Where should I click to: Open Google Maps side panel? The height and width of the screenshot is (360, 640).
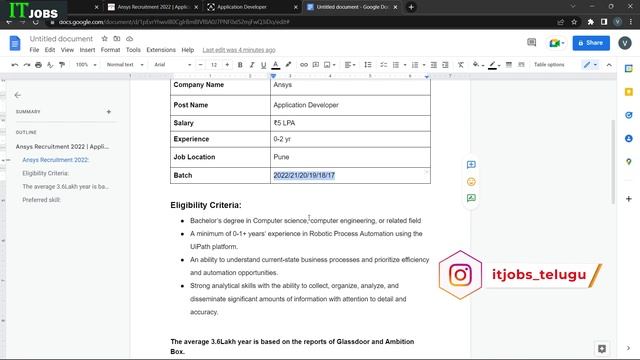(x=629, y=162)
